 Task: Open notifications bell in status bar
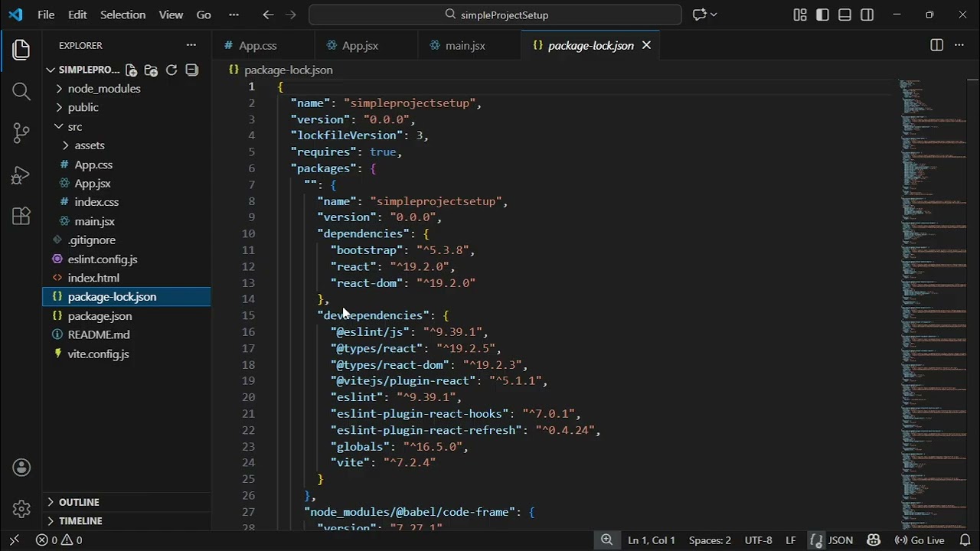click(965, 540)
